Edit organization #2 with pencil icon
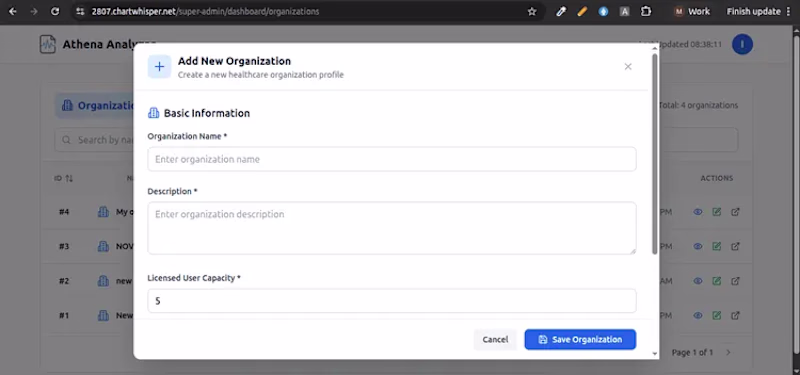This screenshot has height=375, width=800. [x=717, y=281]
